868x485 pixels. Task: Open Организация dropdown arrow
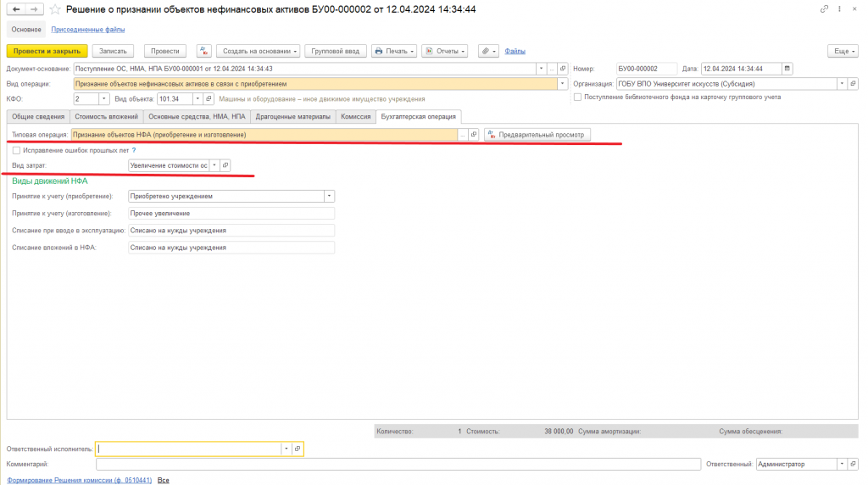[x=842, y=84]
